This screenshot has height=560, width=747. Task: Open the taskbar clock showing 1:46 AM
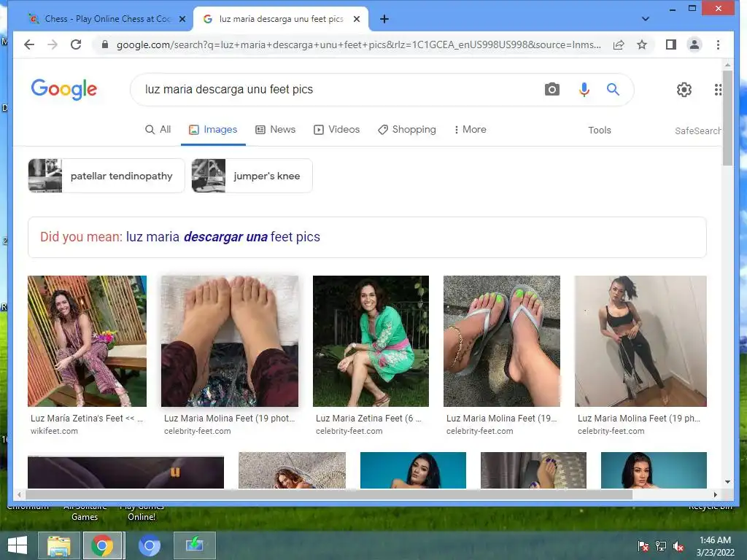(x=715, y=546)
